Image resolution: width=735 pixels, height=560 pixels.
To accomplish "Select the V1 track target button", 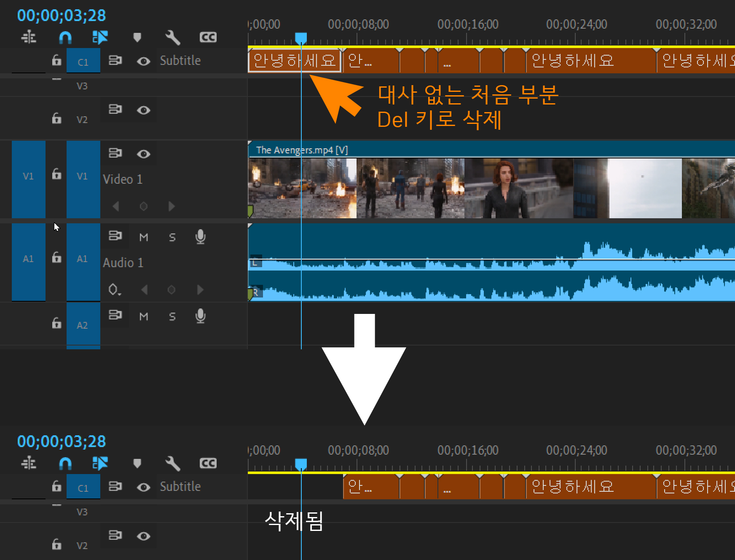I will 83,179.
